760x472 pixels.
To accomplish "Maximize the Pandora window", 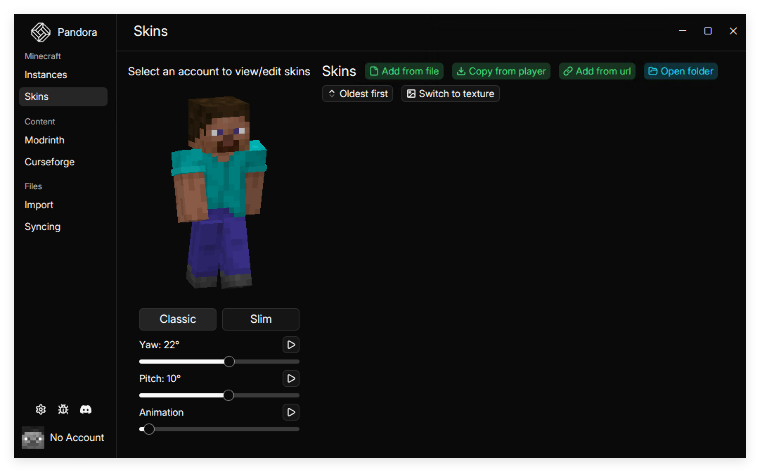I will [708, 31].
